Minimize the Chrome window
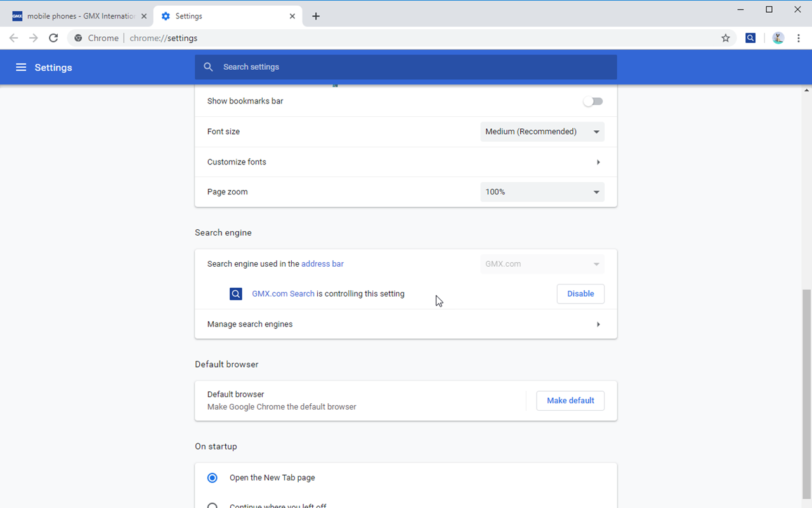This screenshot has height=508, width=812. pos(740,10)
